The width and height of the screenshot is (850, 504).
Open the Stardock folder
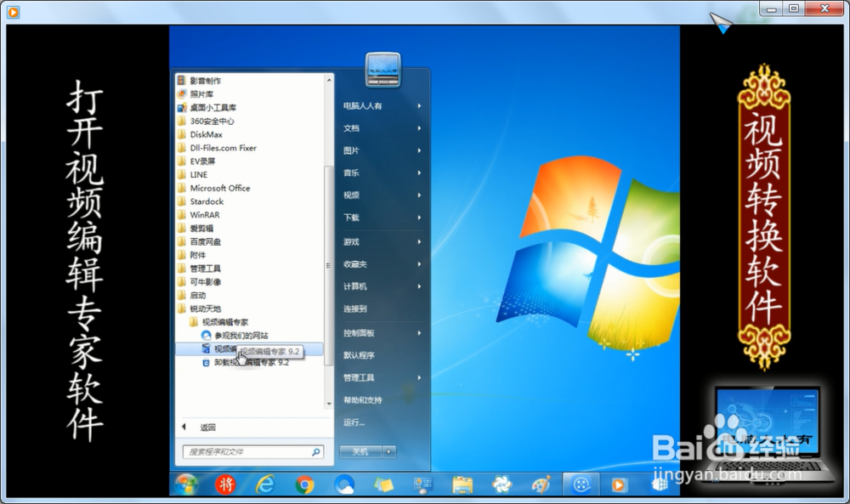(x=201, y=201)
